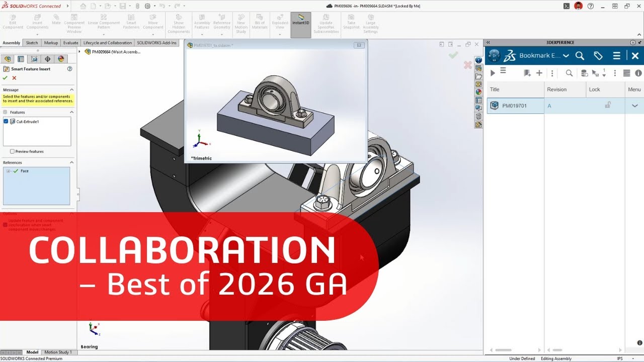Open the Evaluate tab
Screen dimensions: 644x362
pyautogui.click(x=70, y=43)
